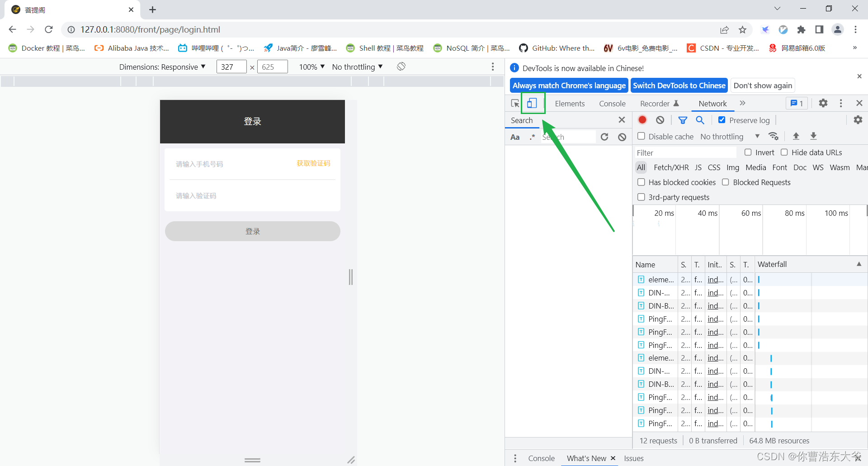Check Has blocked cookies
868x466 pixels.
coord(641,182)
